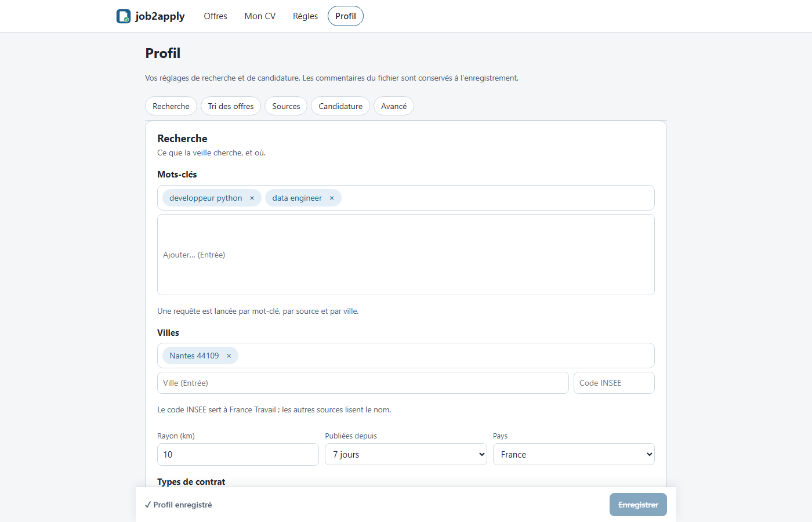This screenshot has width=812, height=522.
Task: Click the Profil page title
Action: click(163, 53)
